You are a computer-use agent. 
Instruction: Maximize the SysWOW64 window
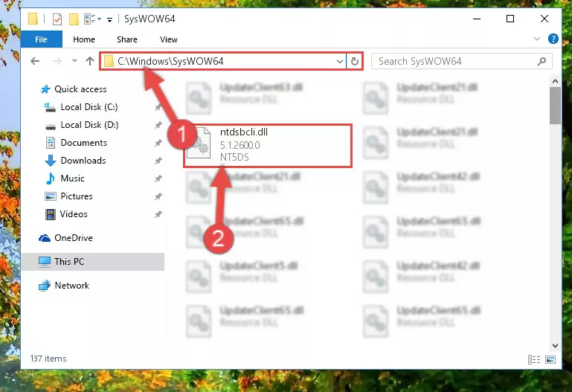[510, 19]
